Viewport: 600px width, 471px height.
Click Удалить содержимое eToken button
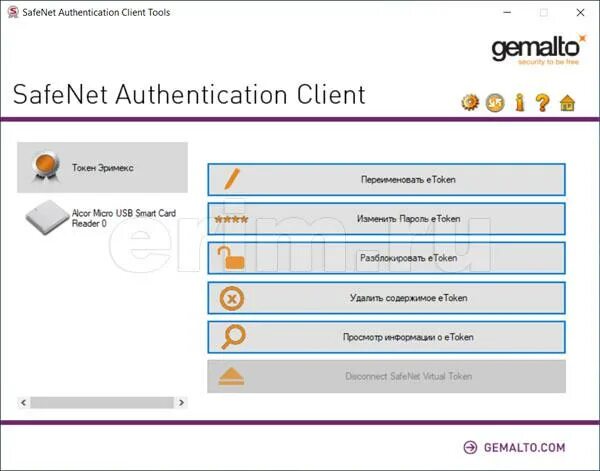386,298
